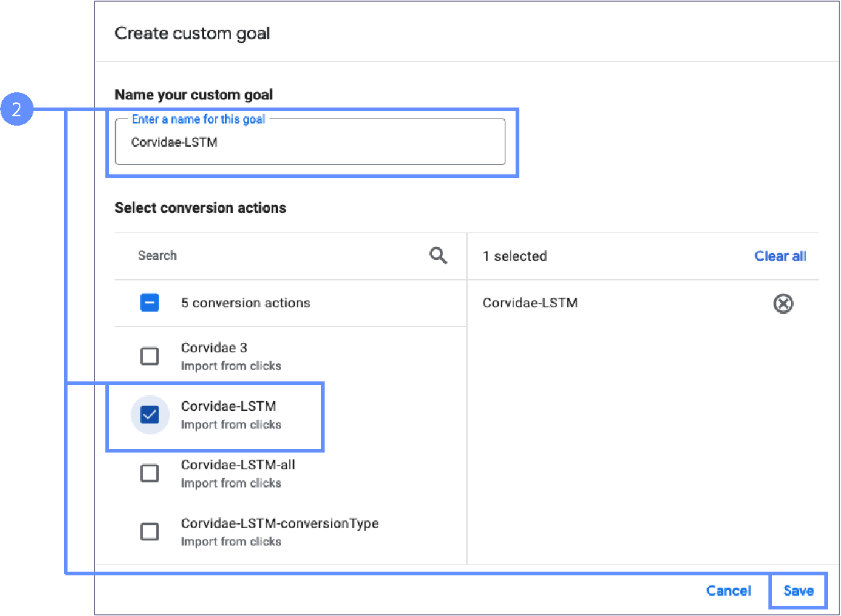Image resolution: width=841 pixels, height=616 pixels.
Task: Click the Corvidae-LSTM-conversionType label text
Action: tap(280, 523)
